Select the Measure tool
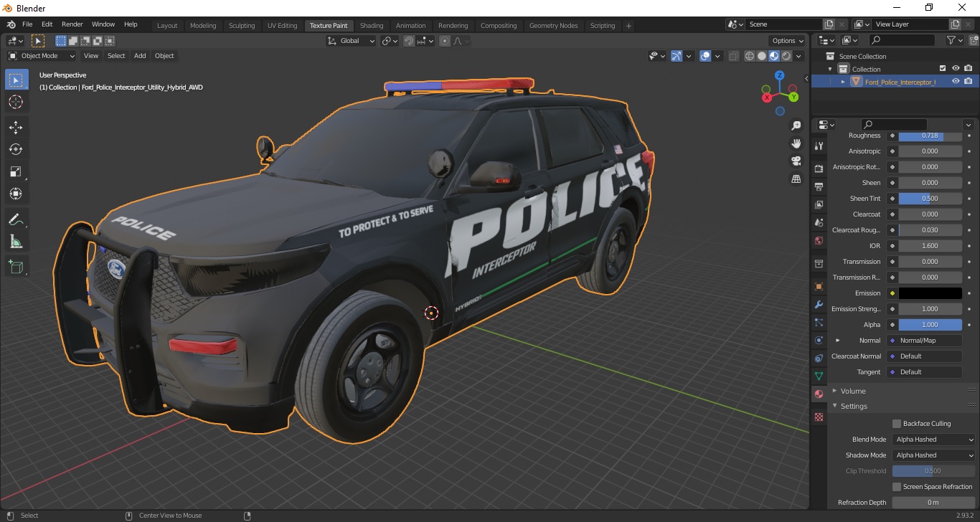The width and height of the screenshot is (980, 522). pos(16,242)
